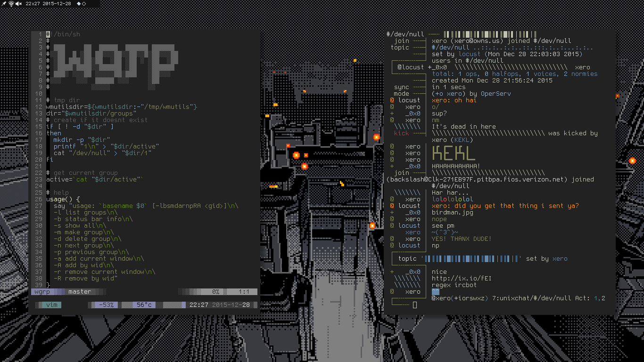Click the -53% battery indicator segment
Viewport: 644px width, 362px height.
[107, 305]
